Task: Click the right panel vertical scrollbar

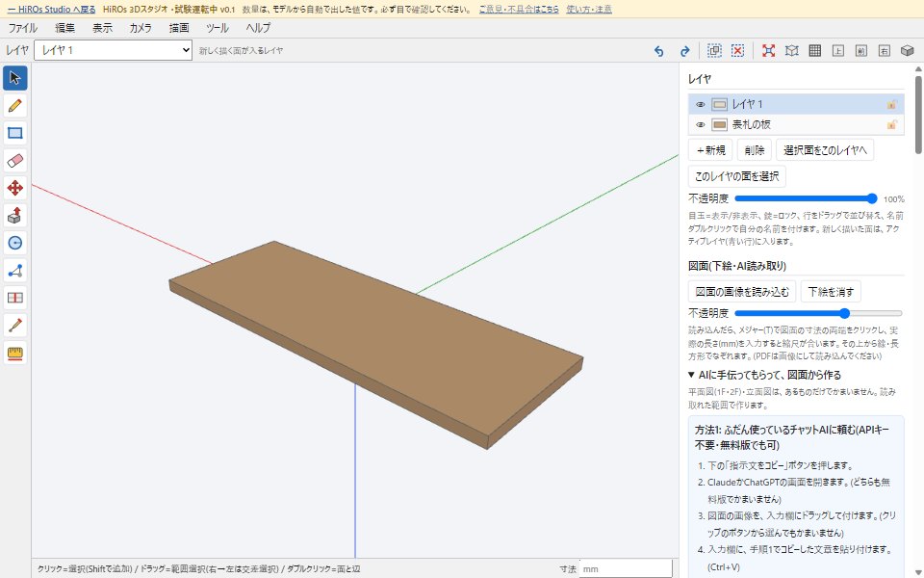Action: point(918,117)
